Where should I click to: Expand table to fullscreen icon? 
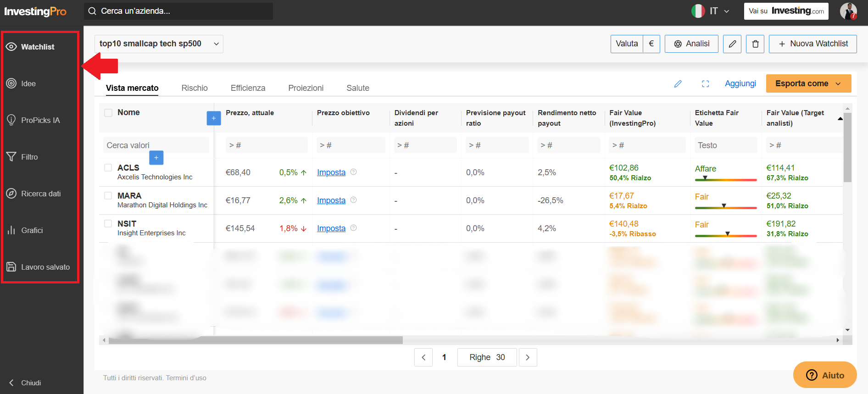coord(706,83)
